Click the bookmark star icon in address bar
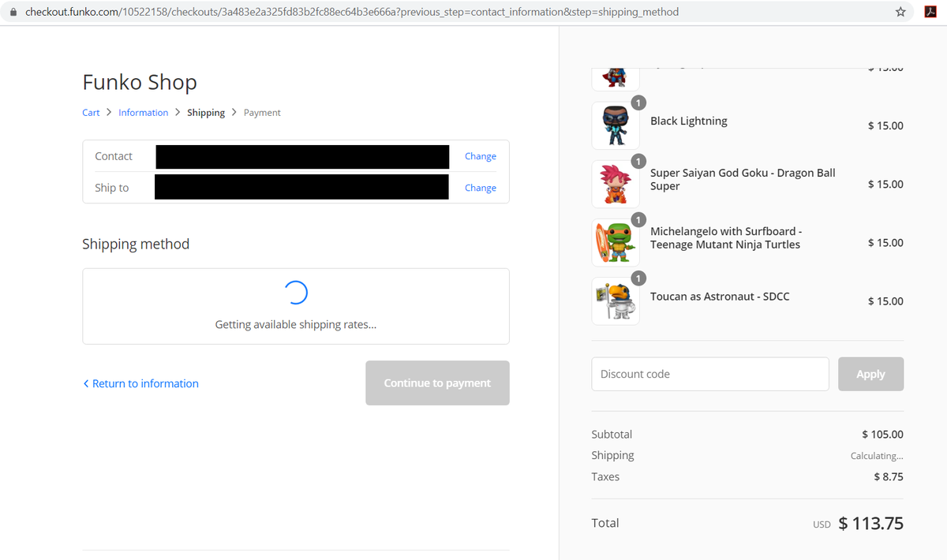This screenshot has height=560, width=947. point(900,12)
